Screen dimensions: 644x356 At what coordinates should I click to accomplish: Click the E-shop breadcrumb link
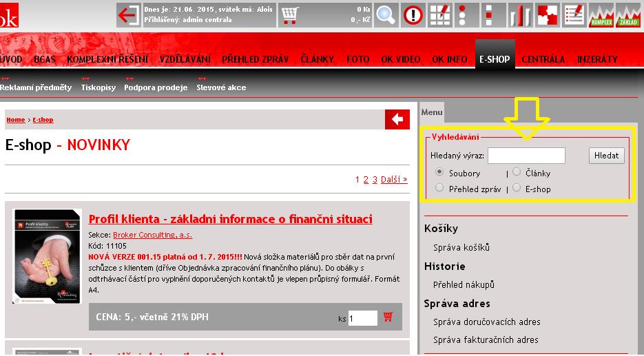coord(43,120)
